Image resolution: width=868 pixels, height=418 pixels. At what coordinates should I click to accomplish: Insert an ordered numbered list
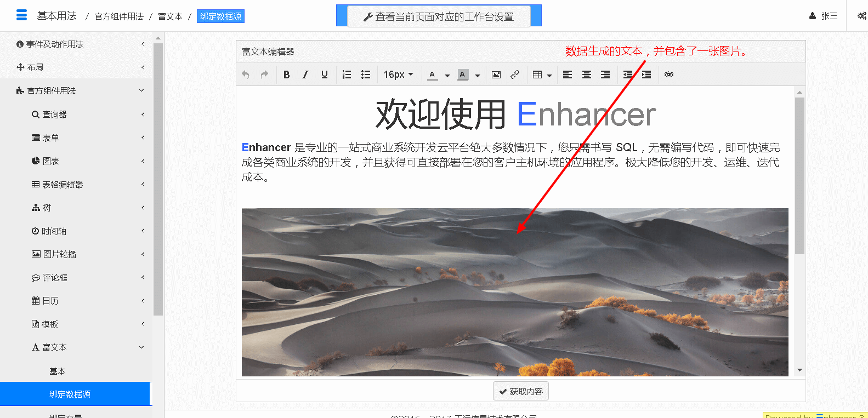347,75
